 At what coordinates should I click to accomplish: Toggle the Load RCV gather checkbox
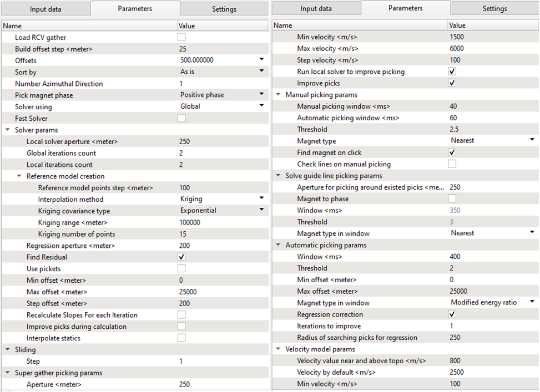(181, 37)
